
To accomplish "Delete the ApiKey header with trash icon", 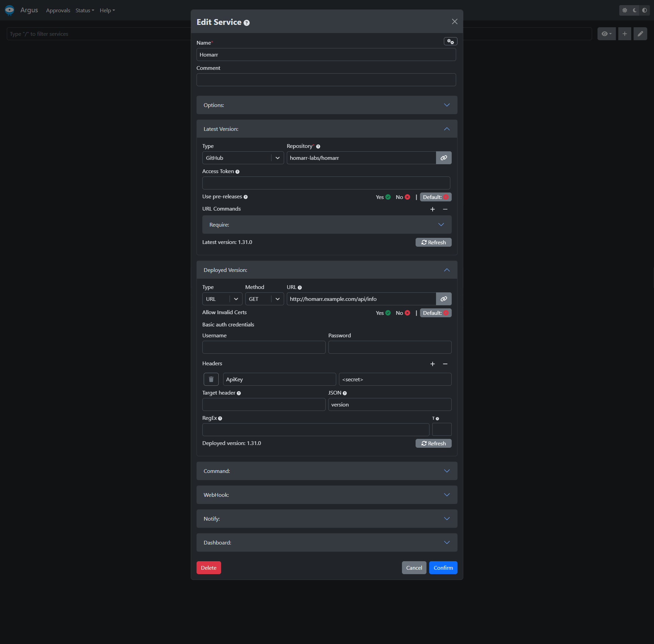I will click(x=211, y=379).
